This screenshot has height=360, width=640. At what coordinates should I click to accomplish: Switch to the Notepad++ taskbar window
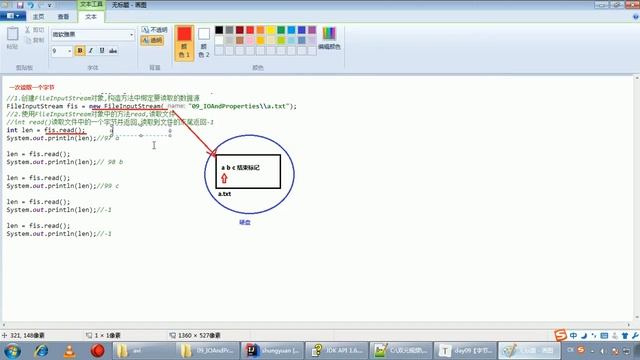pos(400,351)
